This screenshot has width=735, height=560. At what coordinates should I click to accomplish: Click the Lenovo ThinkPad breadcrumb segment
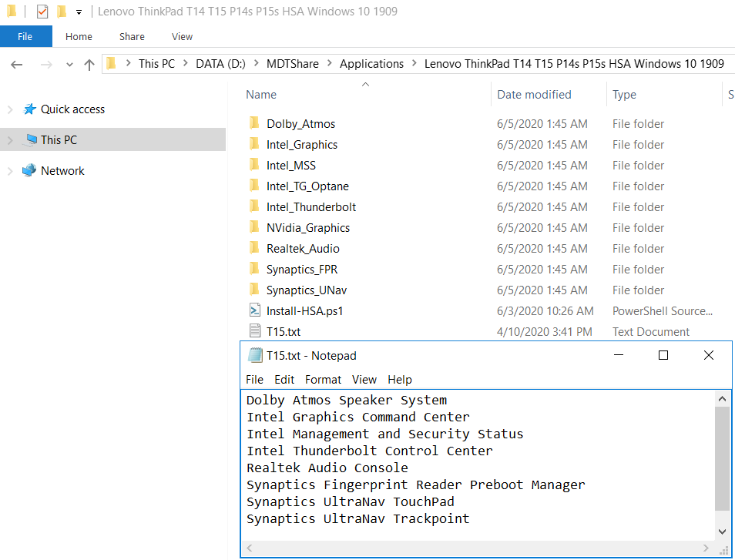(x=574, y=64)
